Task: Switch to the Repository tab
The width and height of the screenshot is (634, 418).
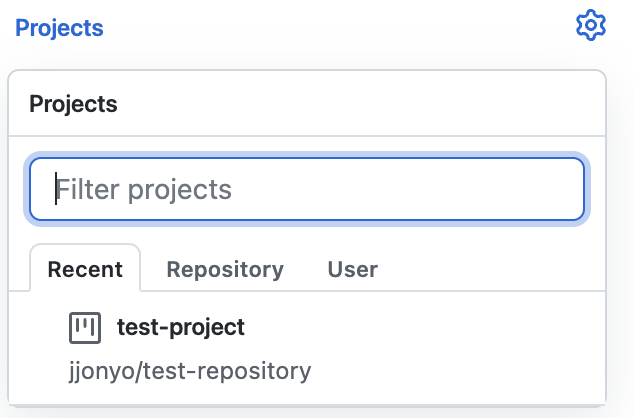Action: [x=225, y=269]
